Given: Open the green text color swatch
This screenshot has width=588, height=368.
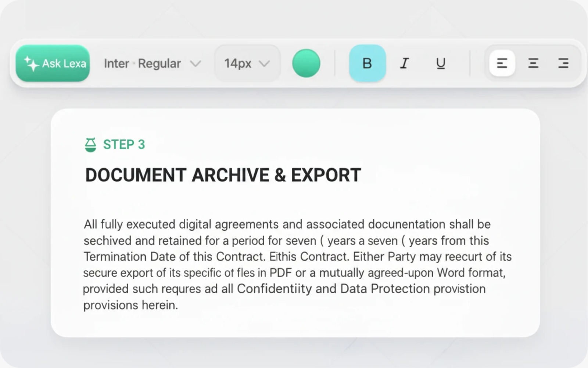Looking at the screenshot, I should (306, 63).
